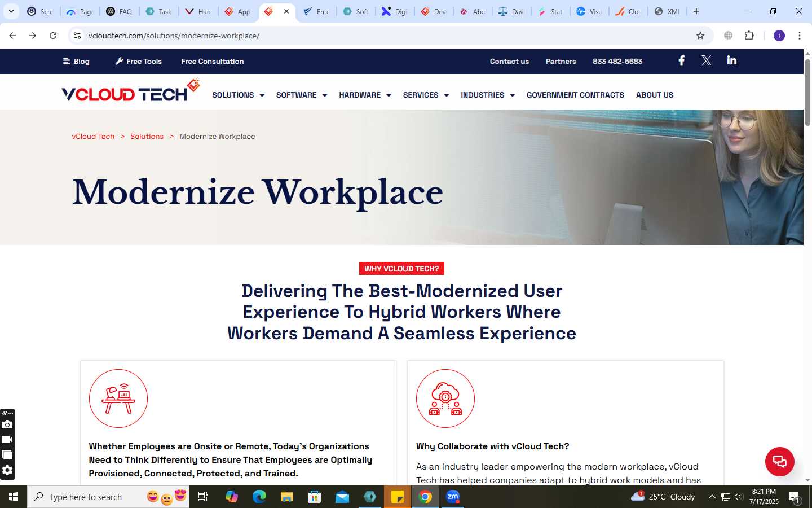812x508 pixels.
Task: Open Zoom from the taskbar
Action: click(x=453, y=497)
